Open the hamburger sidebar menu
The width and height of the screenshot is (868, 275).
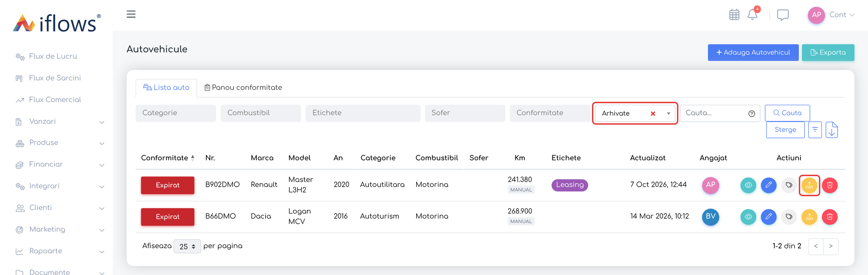click(131, 14)
